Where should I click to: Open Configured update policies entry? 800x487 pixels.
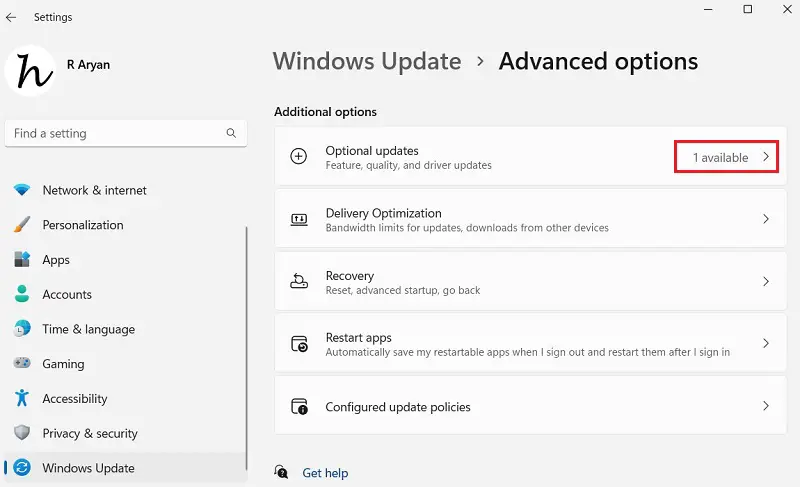(x=397, y=407)
